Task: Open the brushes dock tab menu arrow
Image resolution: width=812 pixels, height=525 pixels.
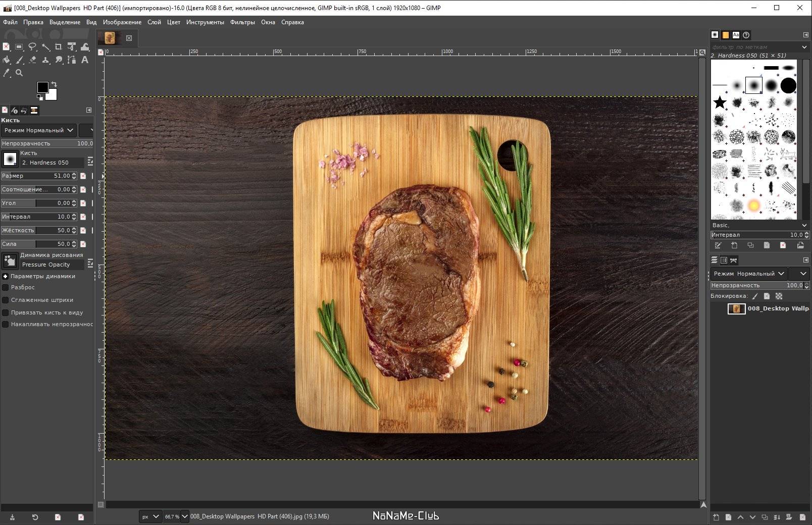Action: (x=805, y=35)
